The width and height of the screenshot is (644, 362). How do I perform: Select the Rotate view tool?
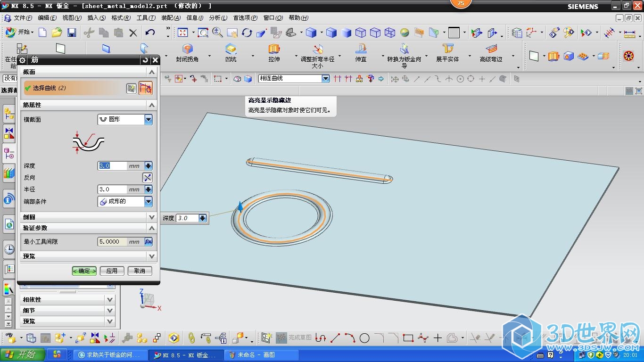pos(247,33)
